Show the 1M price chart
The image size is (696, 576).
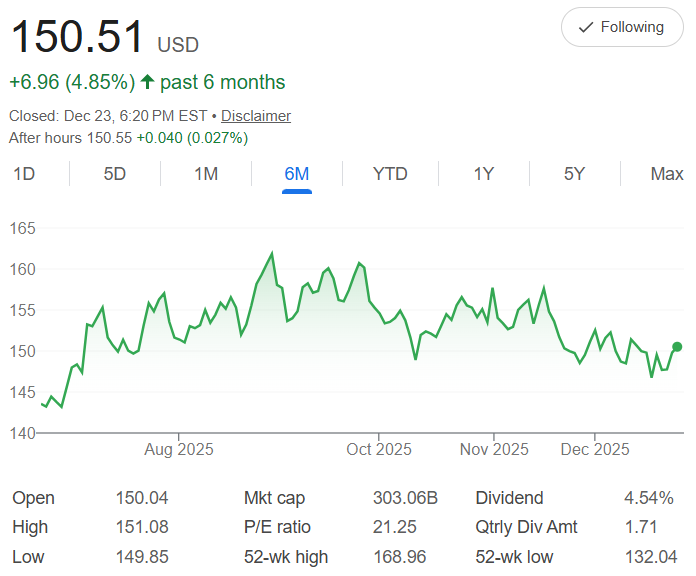(x=206, y=174)
